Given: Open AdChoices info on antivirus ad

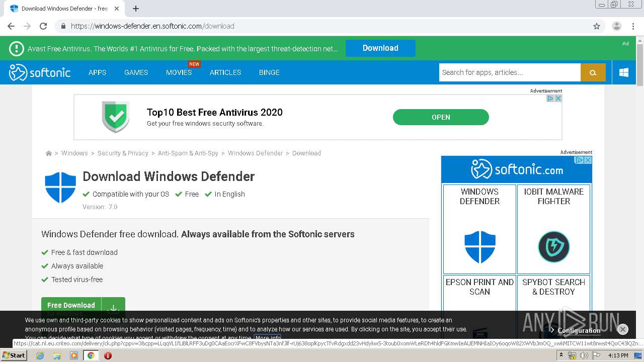Looking at the screenshot, I should pos(550,99).
